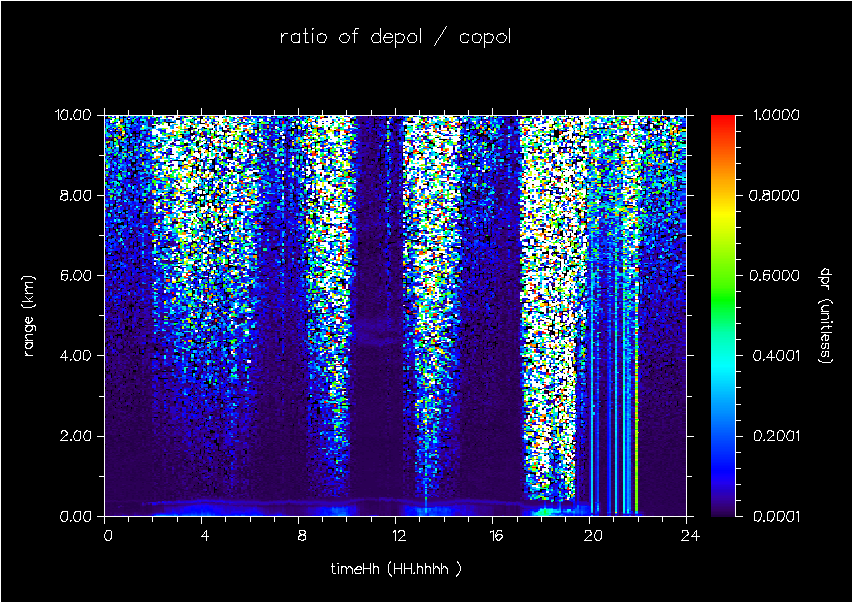Click the red top of the colorbar
This screenshot has height=603, width=853.
723,122
